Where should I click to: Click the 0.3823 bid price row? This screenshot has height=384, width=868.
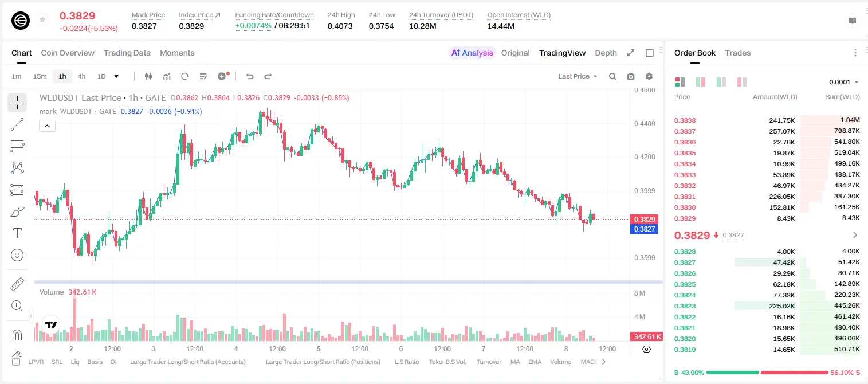[x=767, y=306]
